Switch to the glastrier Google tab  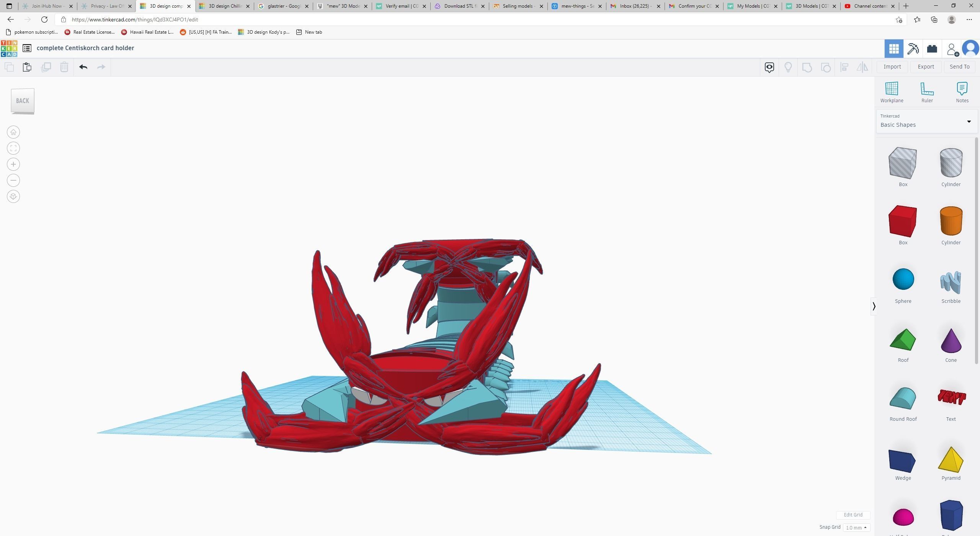283,6
